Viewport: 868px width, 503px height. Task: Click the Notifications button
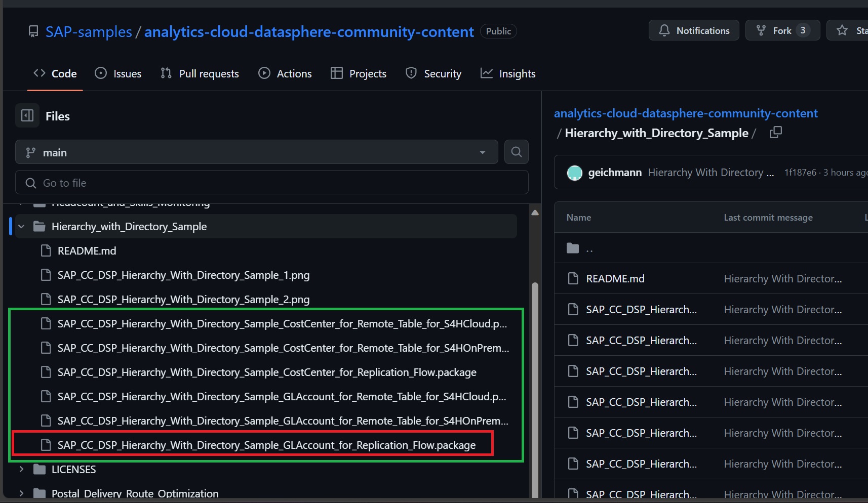point(694,30)
